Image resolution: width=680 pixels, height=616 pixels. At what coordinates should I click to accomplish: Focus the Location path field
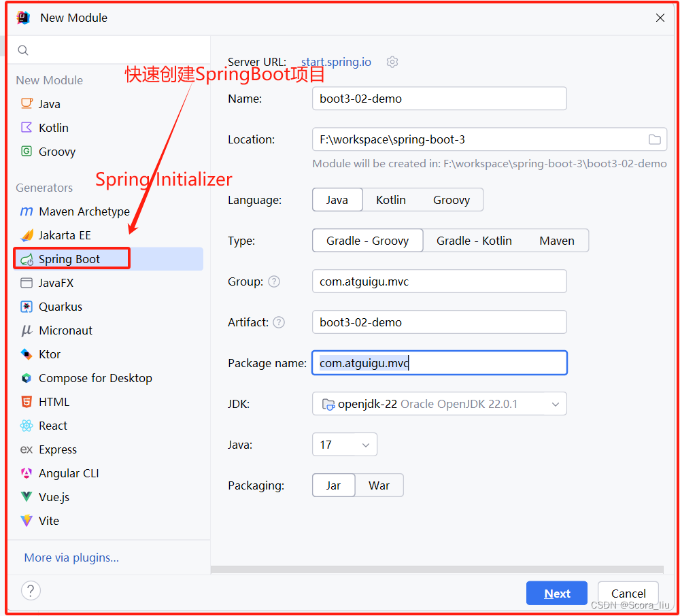tap(489, 139)
